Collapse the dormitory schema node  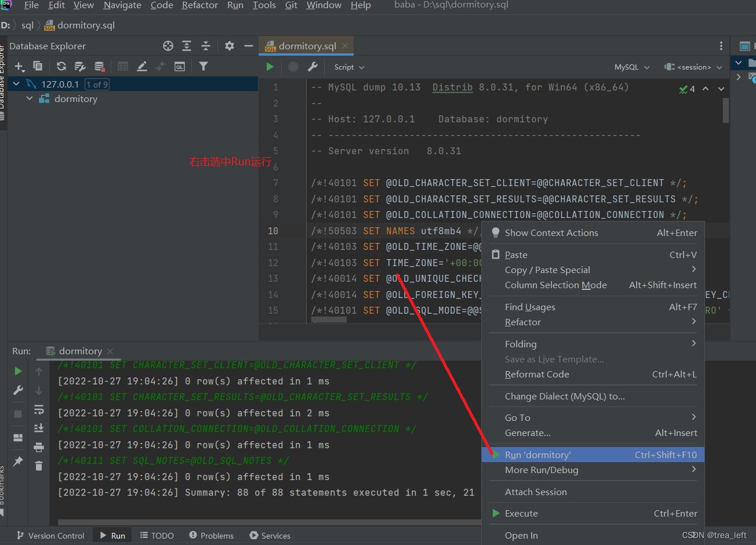[30, 99]
